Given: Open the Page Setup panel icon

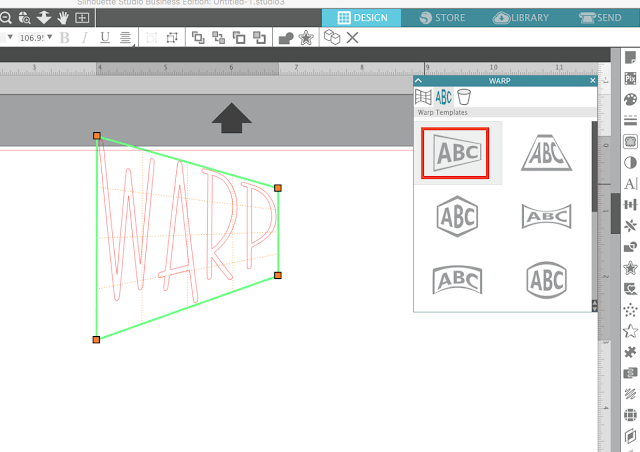Looking at the screenshot, I should [x=630, y=58].
